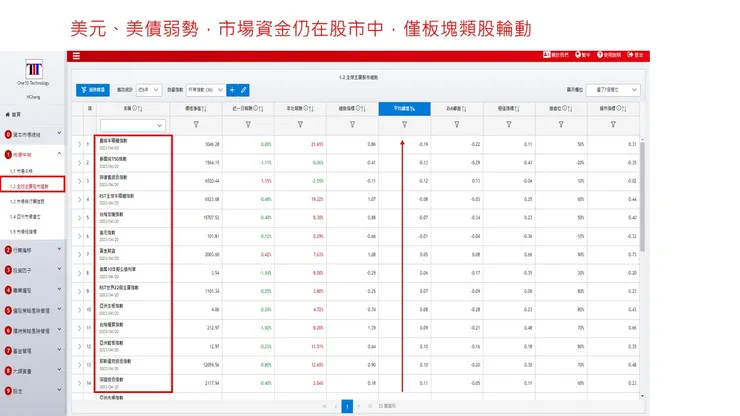Expand table row 7 chevron
This screenshot has width=740, height=416.
point(79,255)
